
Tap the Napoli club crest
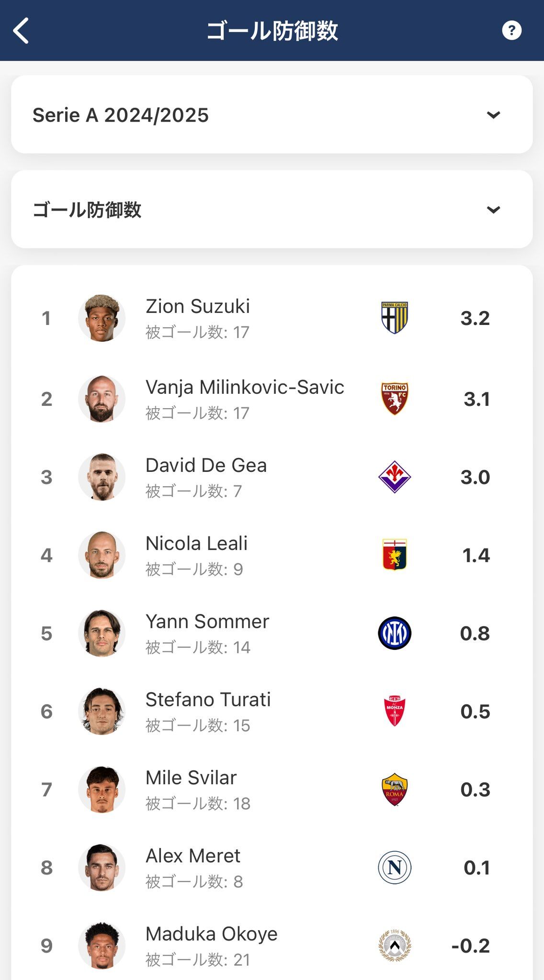(x=395, y=867)
